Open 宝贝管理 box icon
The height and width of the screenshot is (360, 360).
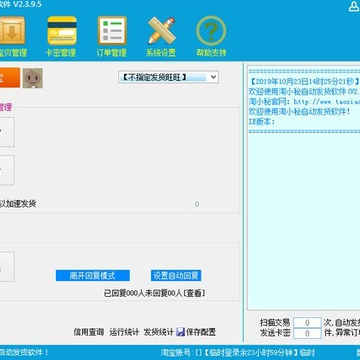coord(12,30)
